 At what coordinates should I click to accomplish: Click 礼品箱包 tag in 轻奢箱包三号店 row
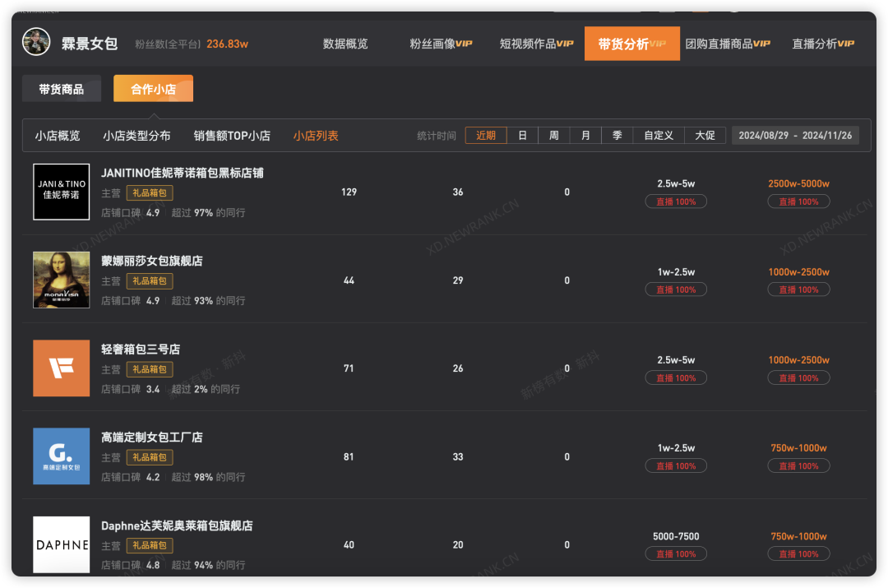click(x=150, y=369)
